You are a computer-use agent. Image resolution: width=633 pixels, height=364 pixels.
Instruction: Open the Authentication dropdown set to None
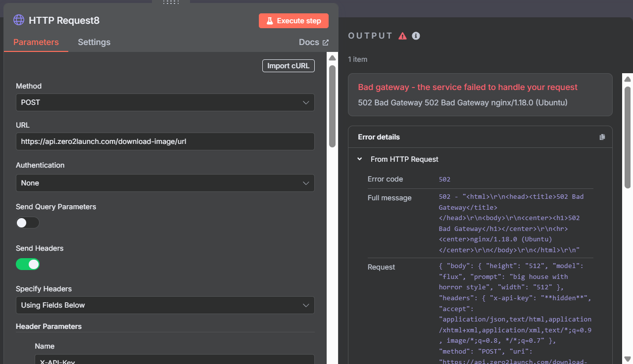(x=165, y=183)
